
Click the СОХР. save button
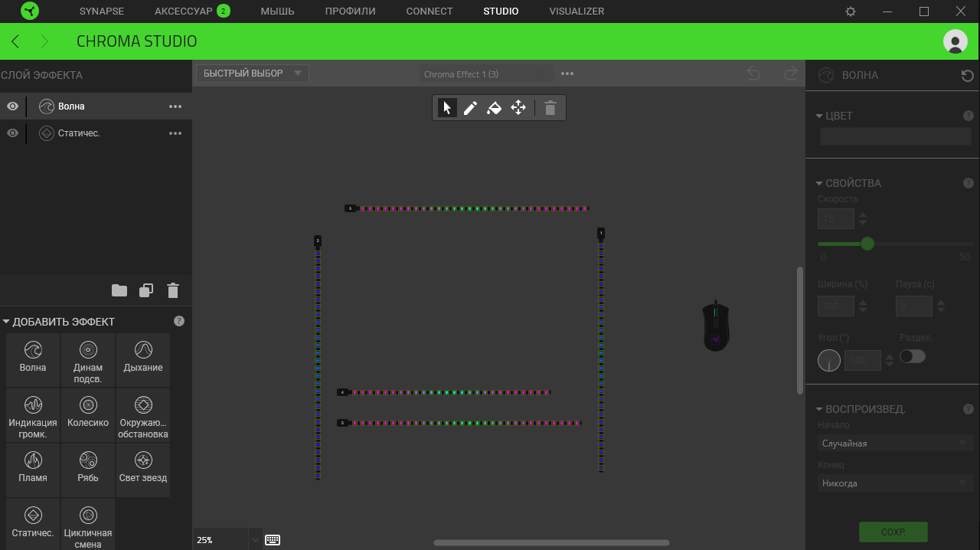click(x=893, y=532)
